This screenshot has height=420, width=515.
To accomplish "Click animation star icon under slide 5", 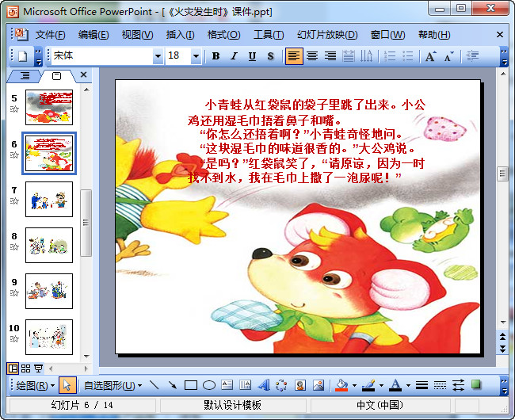I will (14, 109).
